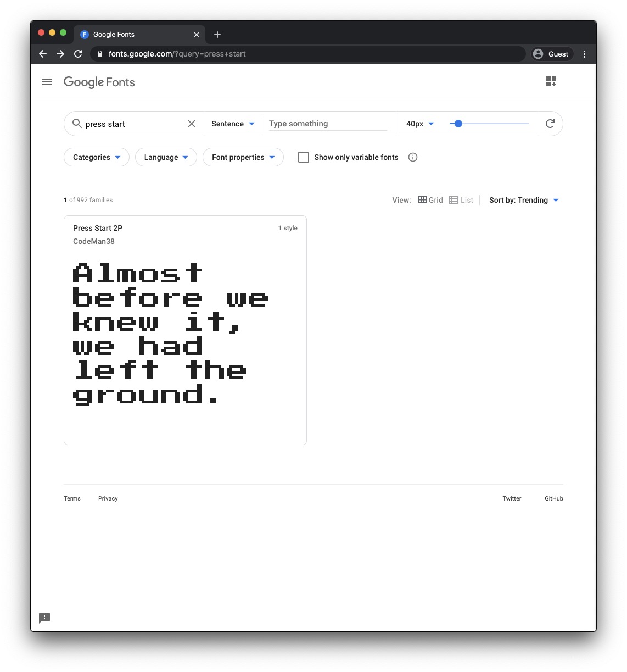Expand the Font properties dropdown
627x672 pixels.
(x=243, y=157)
